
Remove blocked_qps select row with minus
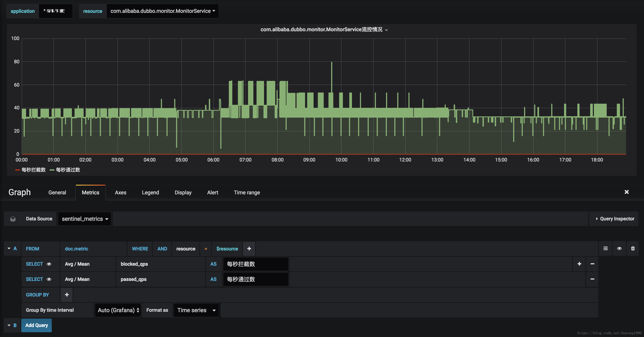point(592,264)
